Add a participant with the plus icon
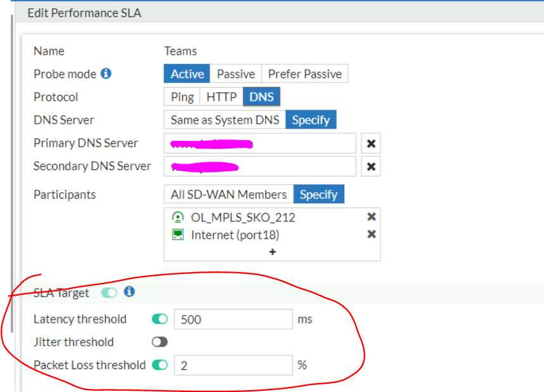 coord(273,252)
